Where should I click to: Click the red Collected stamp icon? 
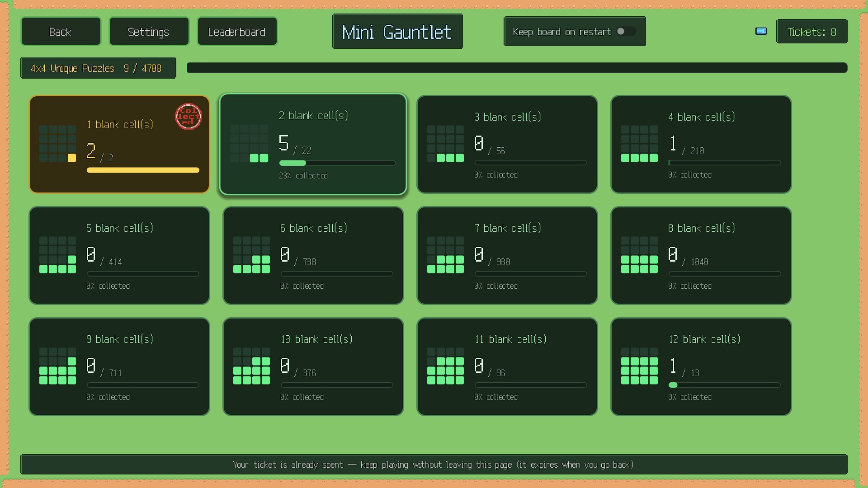tap(189, 117)
